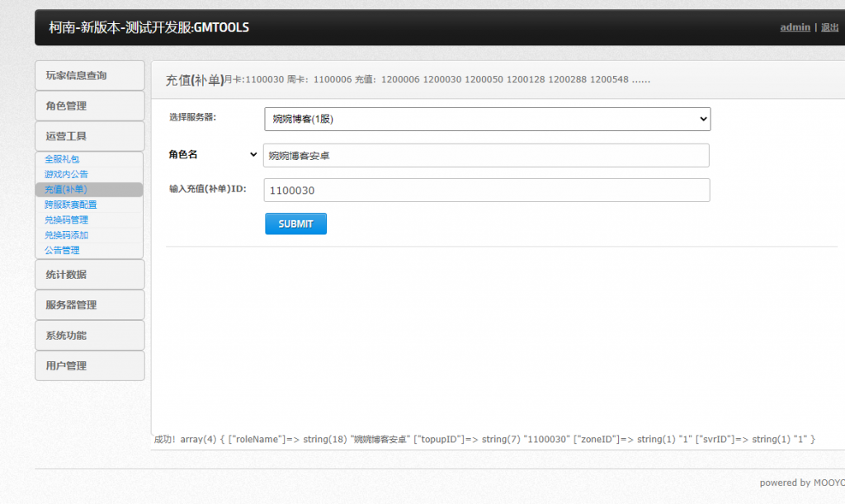The height and width of the screenshot is (504, 845).
Task: Click the role name input field
Action: tap(486, 155)
